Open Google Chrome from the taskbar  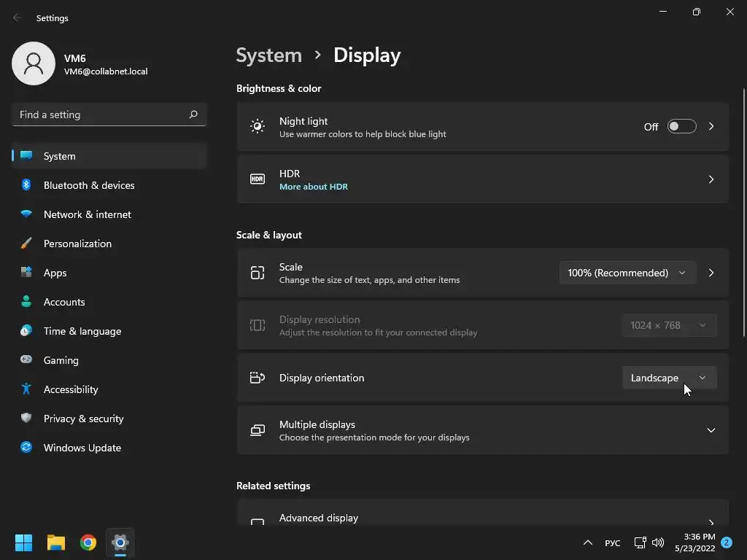[x=88, y=542]
